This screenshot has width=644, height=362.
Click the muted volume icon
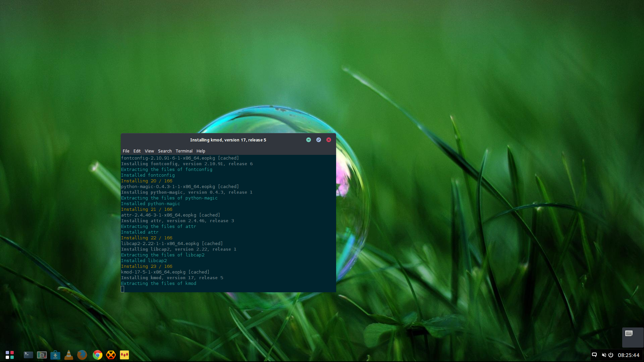604,355
